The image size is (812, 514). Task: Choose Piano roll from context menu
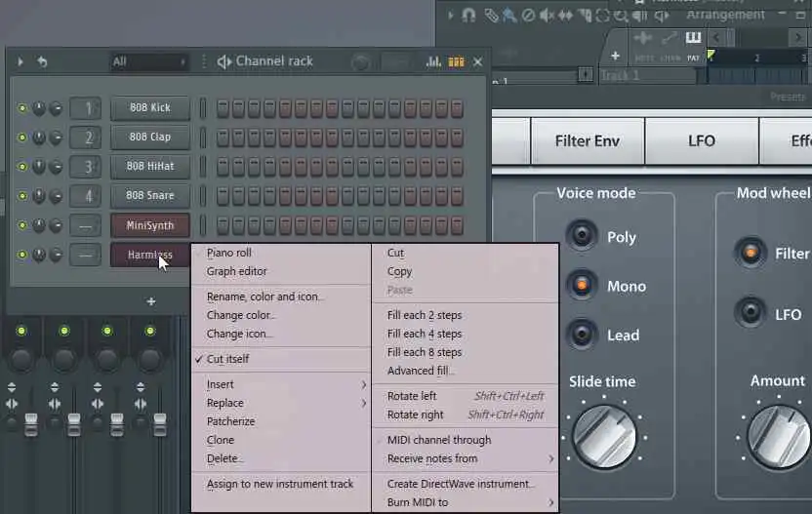[x=281, y=253]
